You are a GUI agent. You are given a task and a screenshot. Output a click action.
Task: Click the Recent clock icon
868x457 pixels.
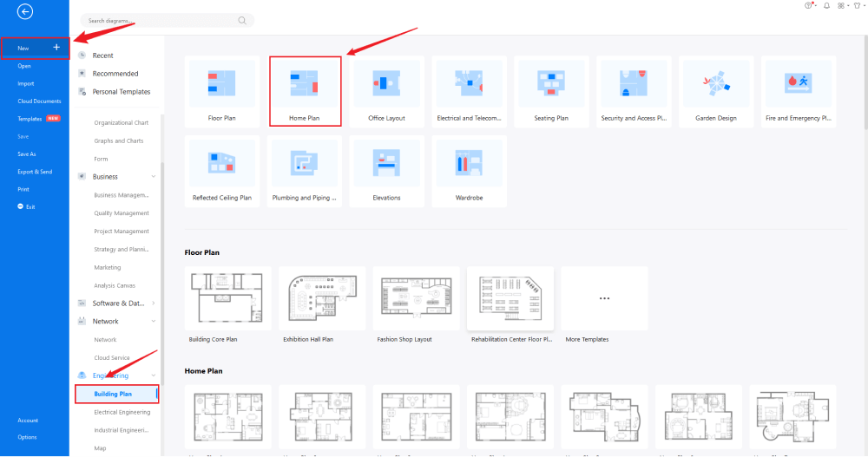tap(82, 55)
